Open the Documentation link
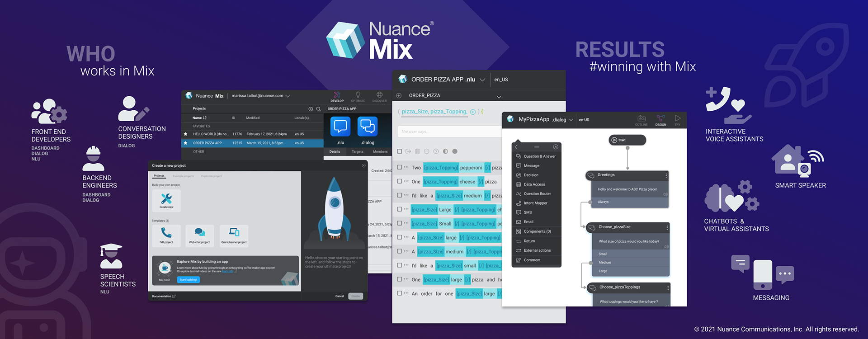Screen dimensions: 868x339 [164, 297]
